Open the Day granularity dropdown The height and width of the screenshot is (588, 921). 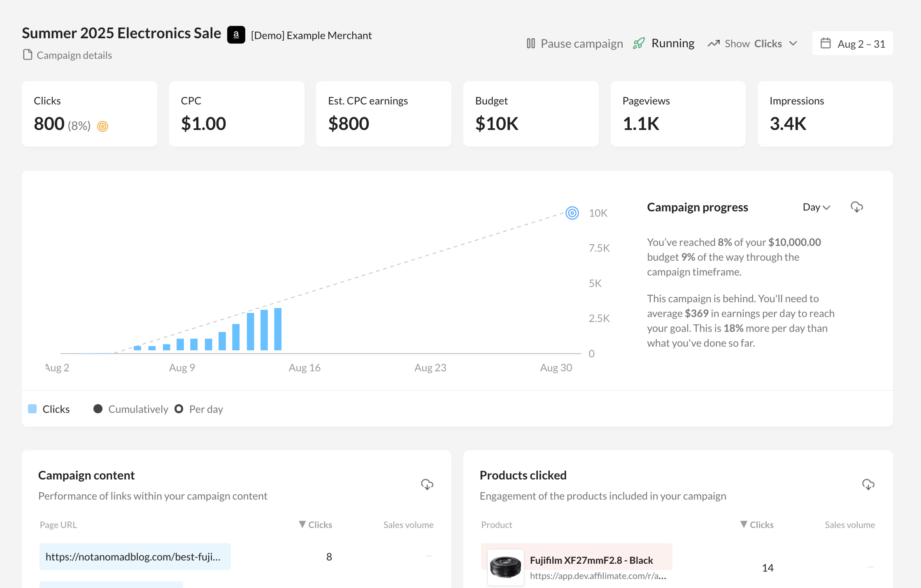tap(816, 207)
